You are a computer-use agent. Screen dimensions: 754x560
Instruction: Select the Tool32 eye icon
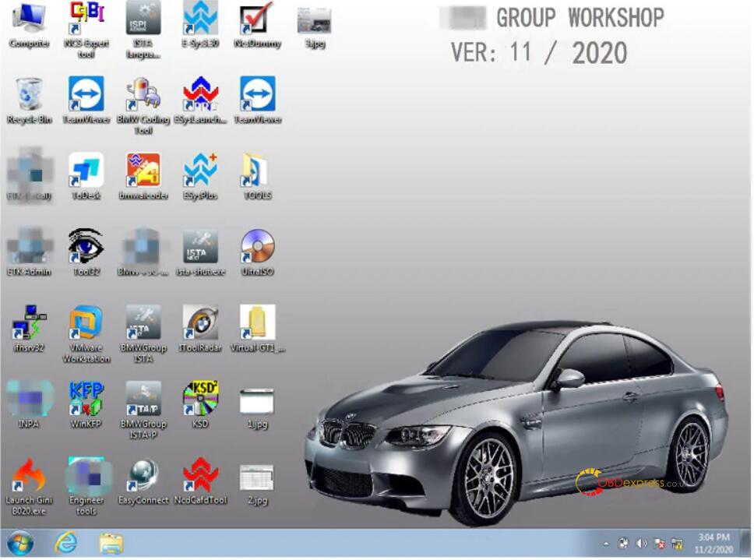(86, 246)
